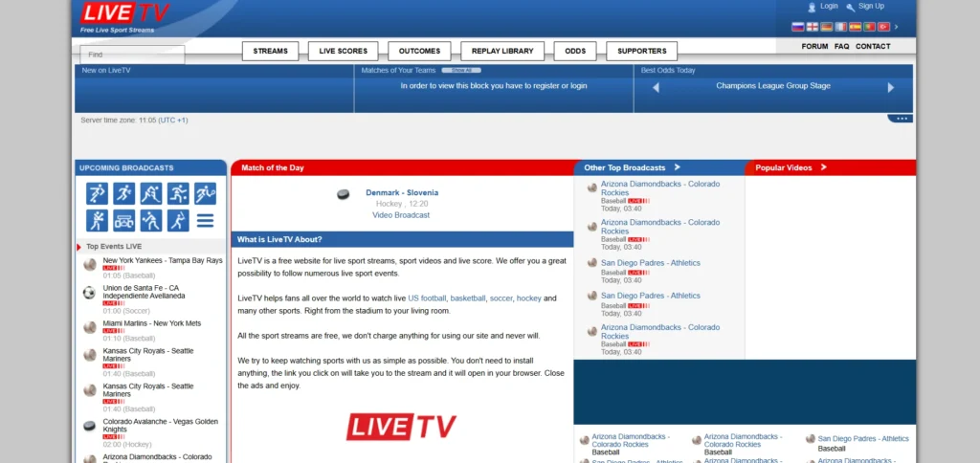Follow the basketball link in the description
This screenshot has height=463, width=980.
467,298
